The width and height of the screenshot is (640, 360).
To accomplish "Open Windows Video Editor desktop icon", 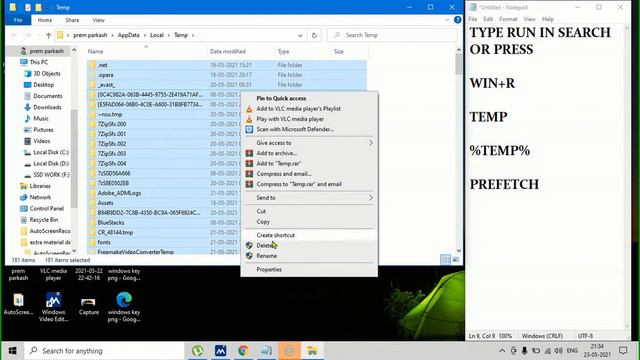I will point(53,307).
